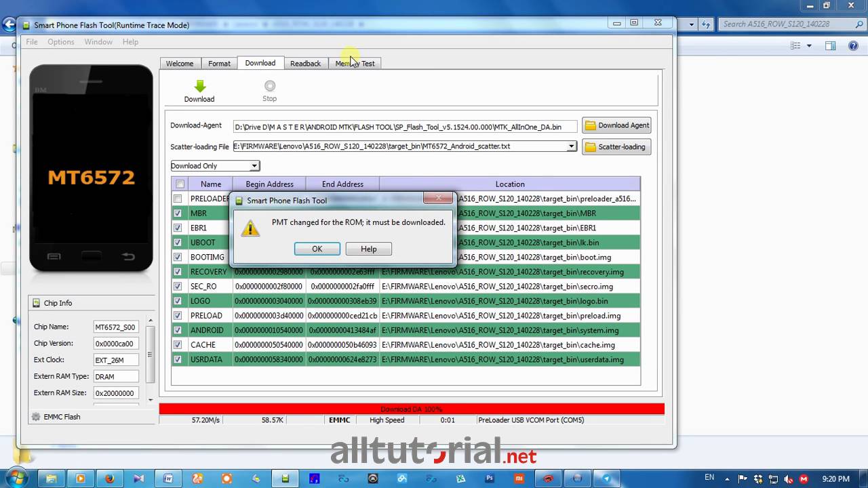The width and height of the screenshot is (868, 488).
Task: Open Explorer view options dropdown arrow
Action: tap(809, 46)
